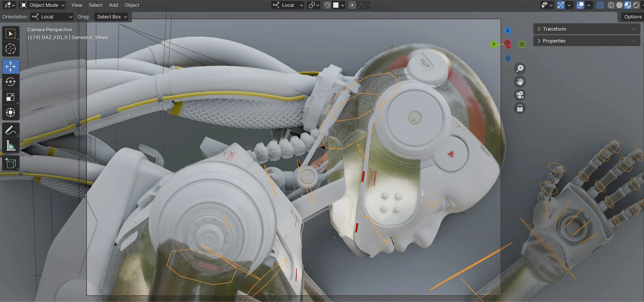The height and width of the screenshot is (302, 644).
Task: Click the pan view hand icon
Action: click(x=520, y=82)
